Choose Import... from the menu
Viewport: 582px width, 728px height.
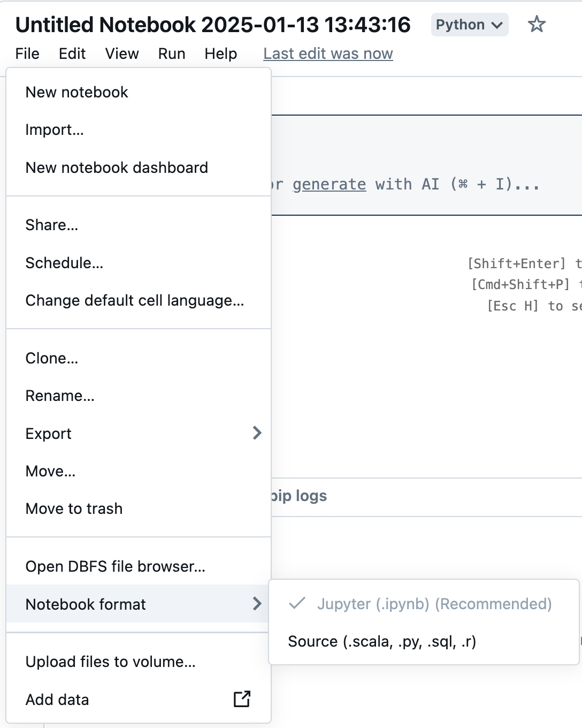(55, 130)
